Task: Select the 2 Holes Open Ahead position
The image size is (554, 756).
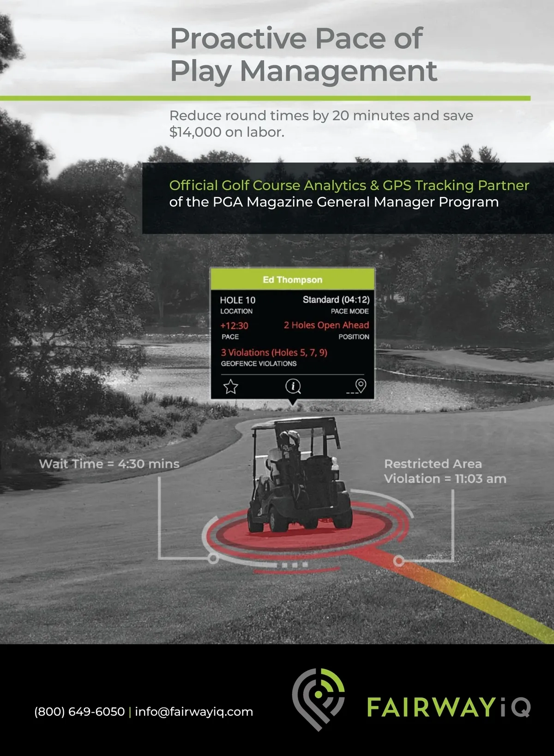Action: [x=326, y=325]
